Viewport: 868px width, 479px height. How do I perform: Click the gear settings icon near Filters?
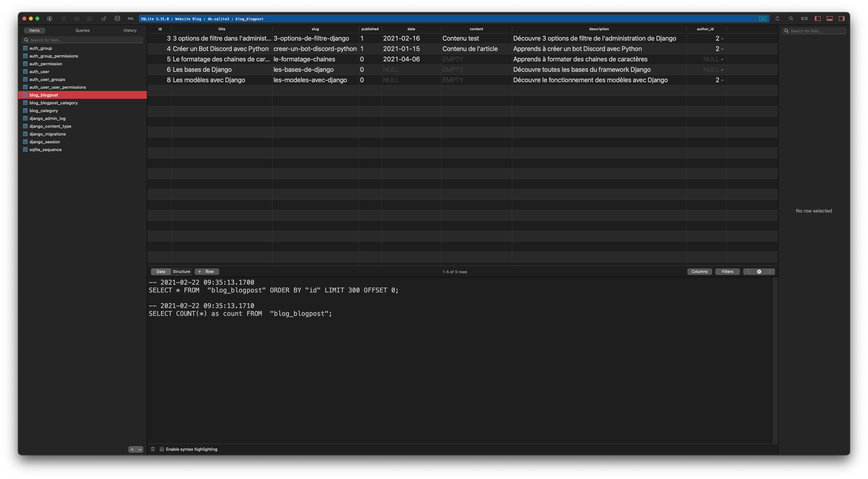(759, 272)
